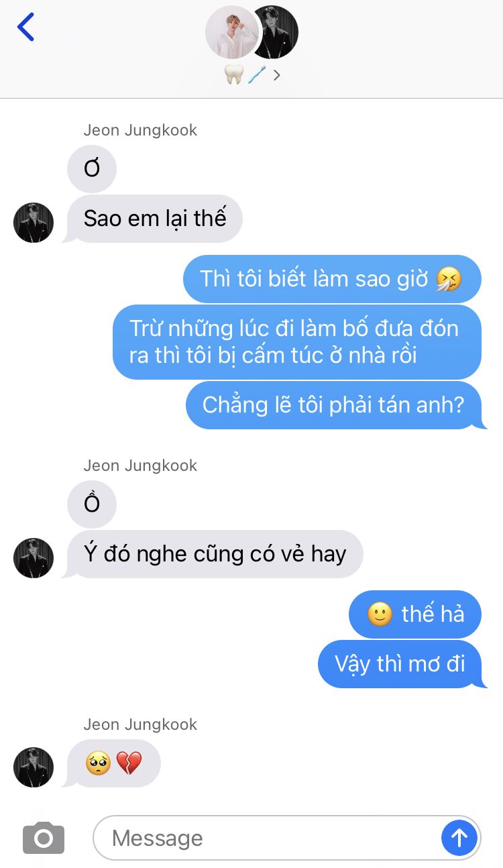Tap the 'Trừ những lúc đi làm' long bubble
This screenshot has height=868, width=503.
coord(296,342)
